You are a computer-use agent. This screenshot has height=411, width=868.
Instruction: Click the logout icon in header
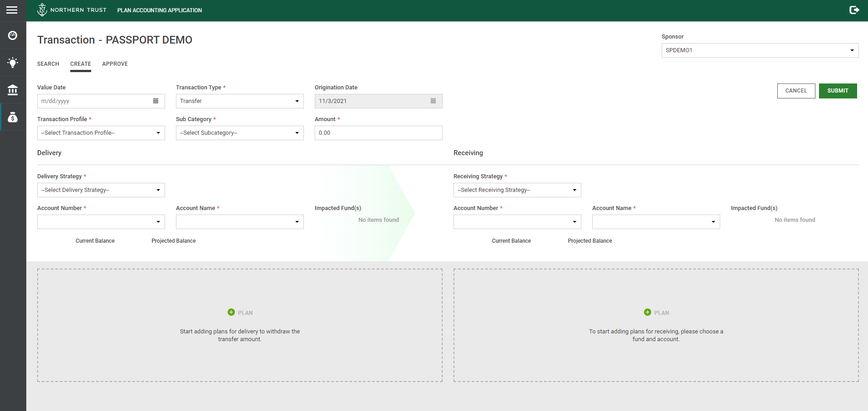click(x=854, y=10)
